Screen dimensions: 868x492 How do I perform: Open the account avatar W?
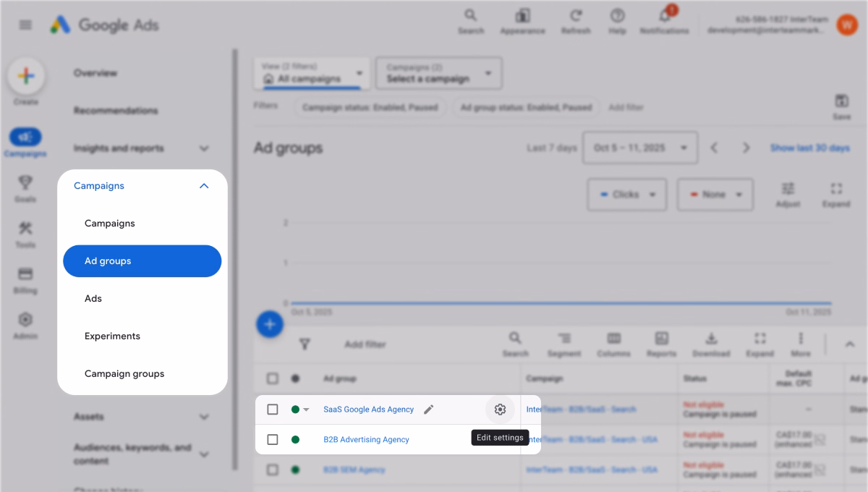[x=847, y=25]
